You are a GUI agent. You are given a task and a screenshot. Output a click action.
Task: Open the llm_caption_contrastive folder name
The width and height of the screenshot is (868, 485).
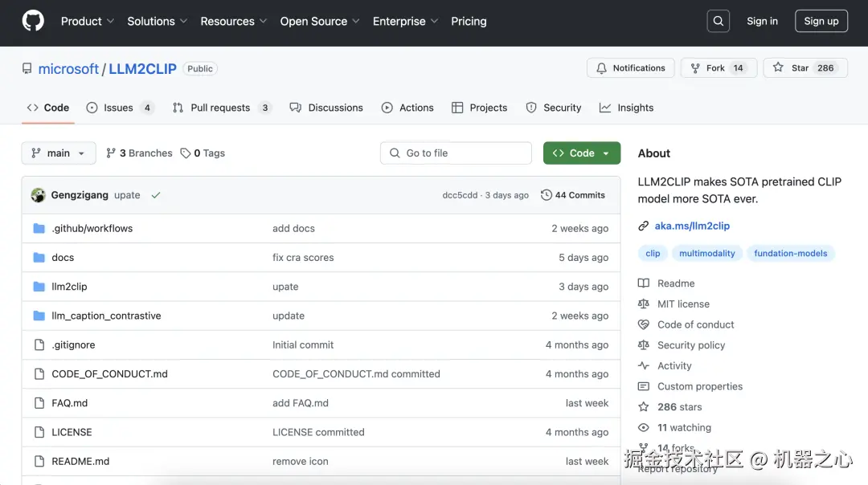106,316
